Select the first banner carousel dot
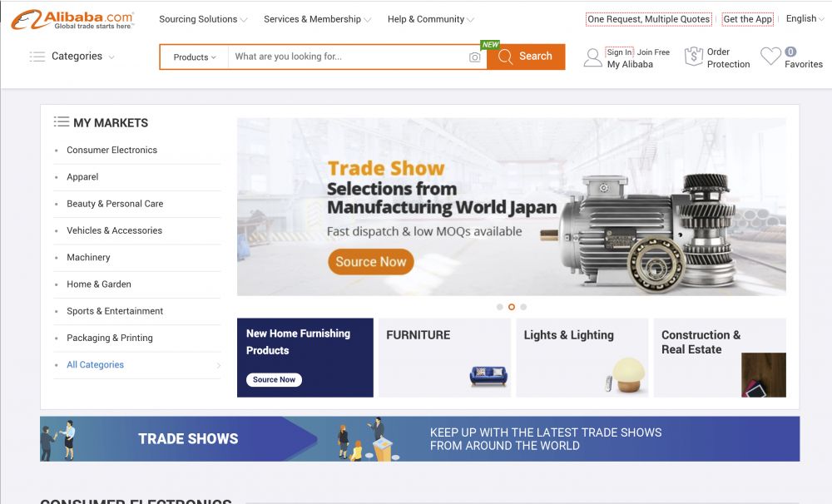The width and height of the screenshot is (832, 504). [x=499, y=307]
